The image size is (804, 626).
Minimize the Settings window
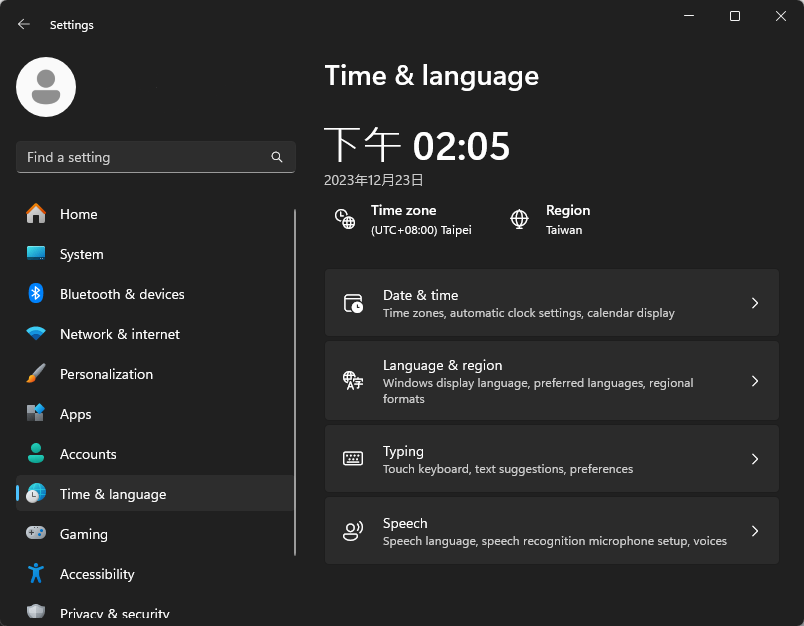pyautogui.click(x=689, y=16)
